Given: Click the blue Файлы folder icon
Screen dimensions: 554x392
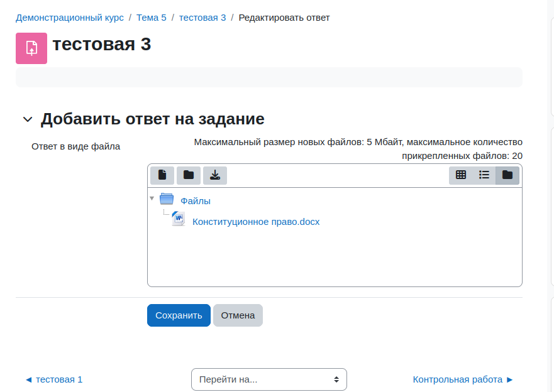Looking at the screenshot, I should (x=167, y=199).
